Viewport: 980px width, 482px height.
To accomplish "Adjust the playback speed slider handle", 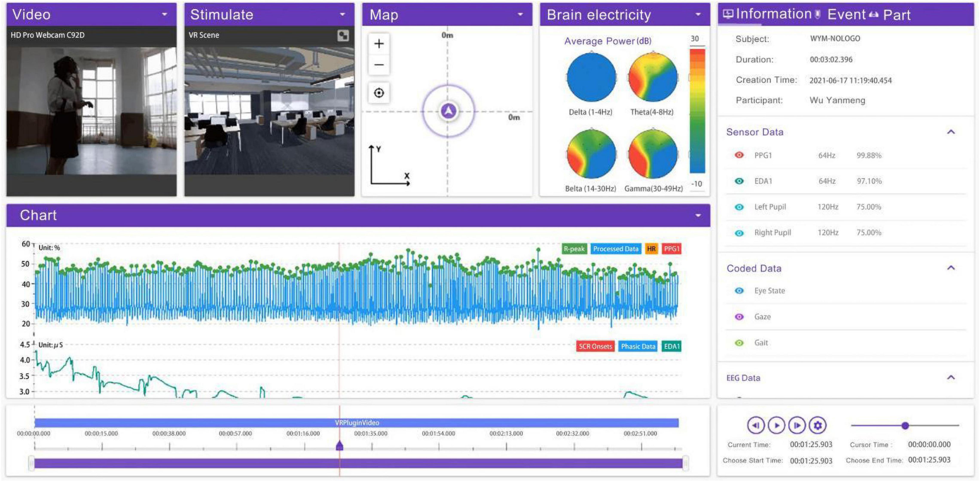I will [x=905, y=425].
